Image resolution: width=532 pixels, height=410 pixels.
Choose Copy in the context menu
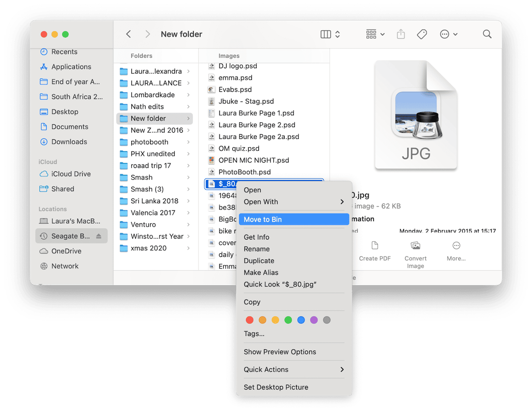[x=294, y=302]
